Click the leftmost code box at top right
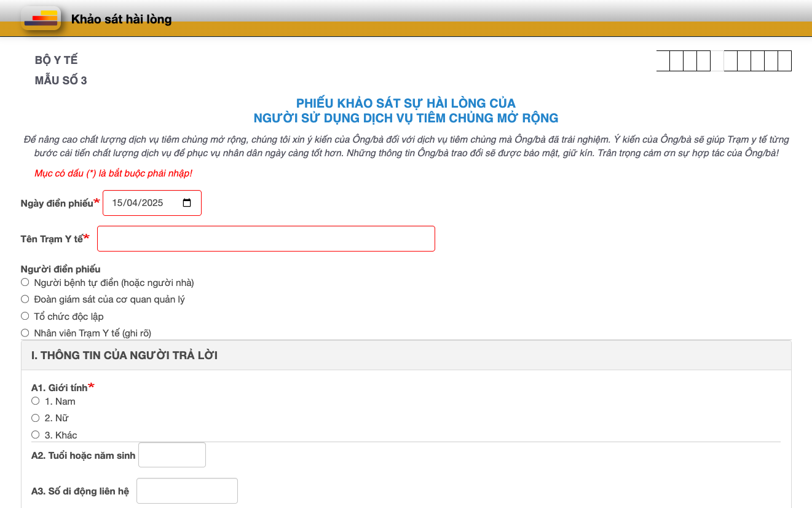Screen dimensions: 812x508 point(663,61)
